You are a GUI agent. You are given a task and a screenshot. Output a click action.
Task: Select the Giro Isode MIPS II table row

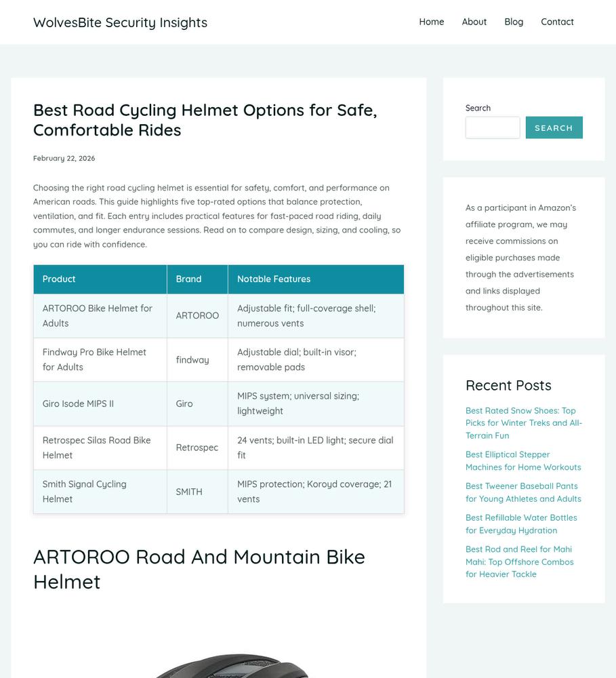(219, 404)
